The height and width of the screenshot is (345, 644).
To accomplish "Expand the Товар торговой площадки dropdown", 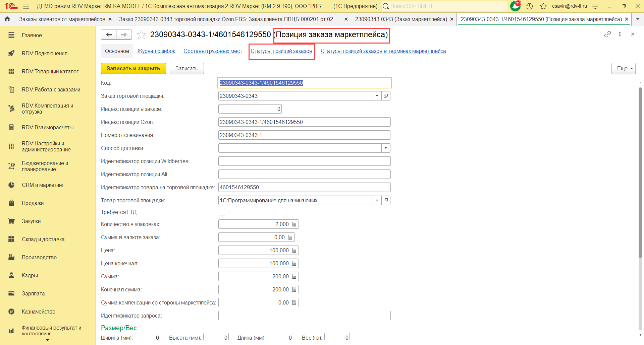I will (377, 200).
